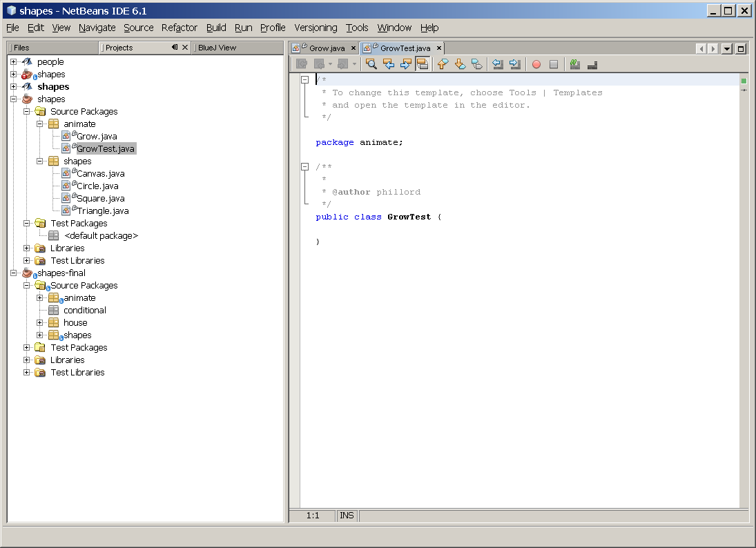Click the Next Bookmark icon
This screenshot has width=756, height=548.
pyautogui.click(x=460, y=64)
